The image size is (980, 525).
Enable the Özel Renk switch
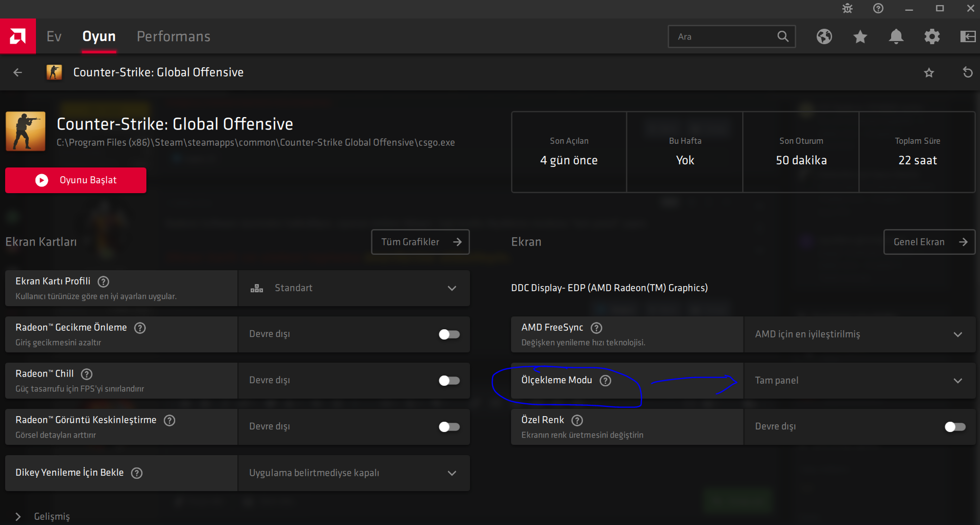[955, 427]
